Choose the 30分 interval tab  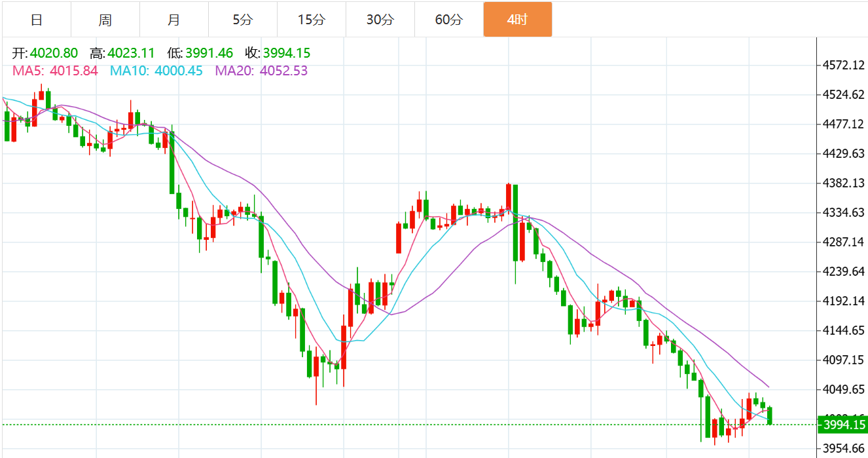pyautogui.click(x=380, y=20)
